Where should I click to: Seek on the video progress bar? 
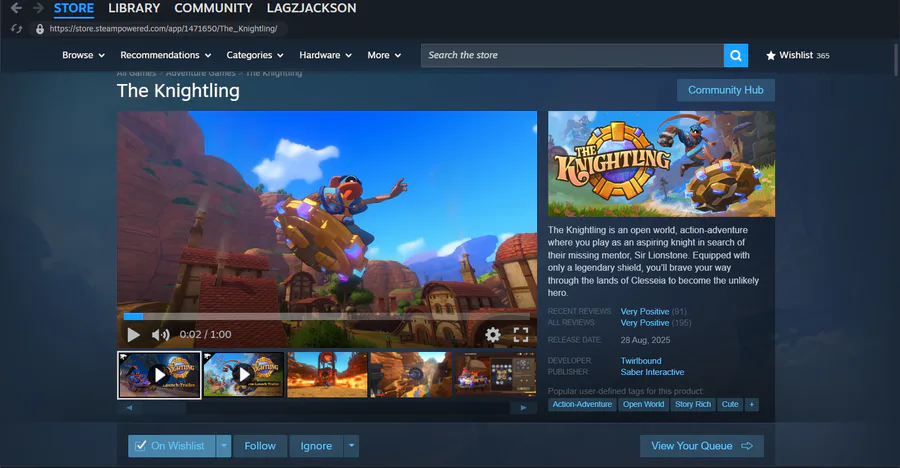tap(327, 316)
